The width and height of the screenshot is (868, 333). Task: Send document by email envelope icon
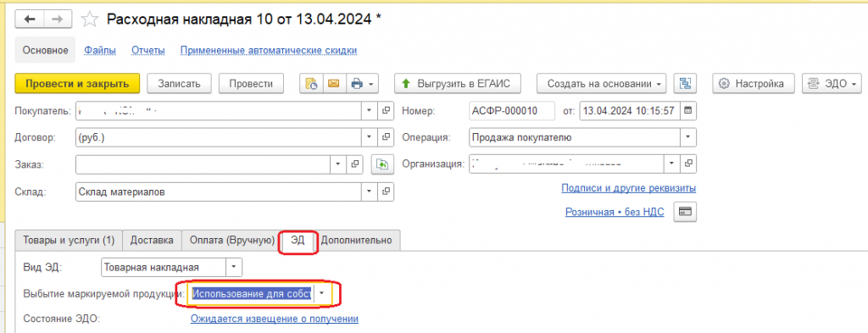click(334, 84)
